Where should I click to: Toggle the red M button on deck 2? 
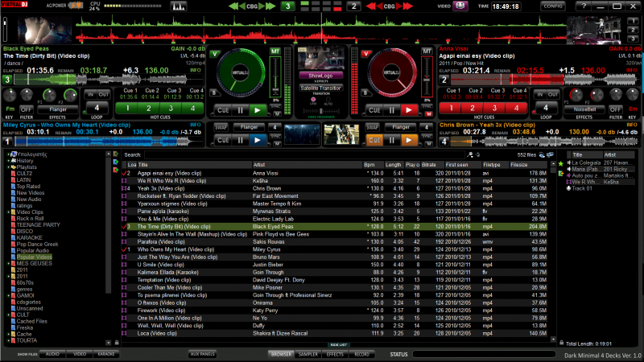click(428, 113)
